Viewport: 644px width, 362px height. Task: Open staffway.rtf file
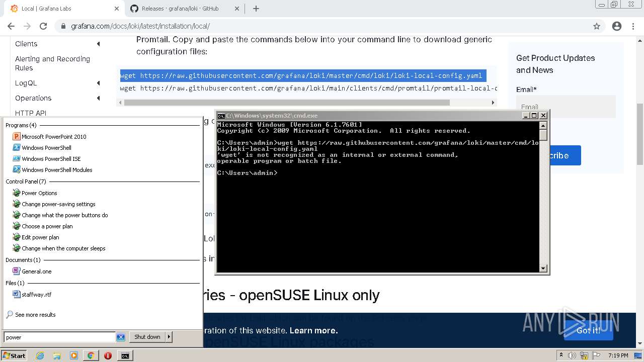click(32, 295)
